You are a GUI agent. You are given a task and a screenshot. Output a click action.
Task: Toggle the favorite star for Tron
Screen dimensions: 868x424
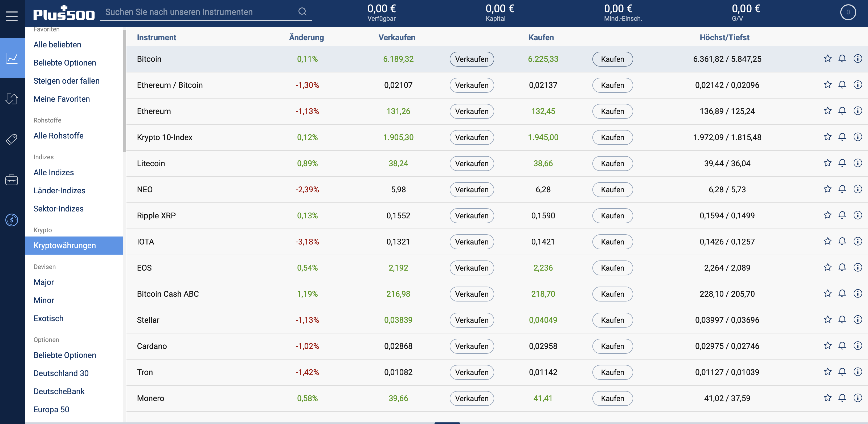click(827, 372)
